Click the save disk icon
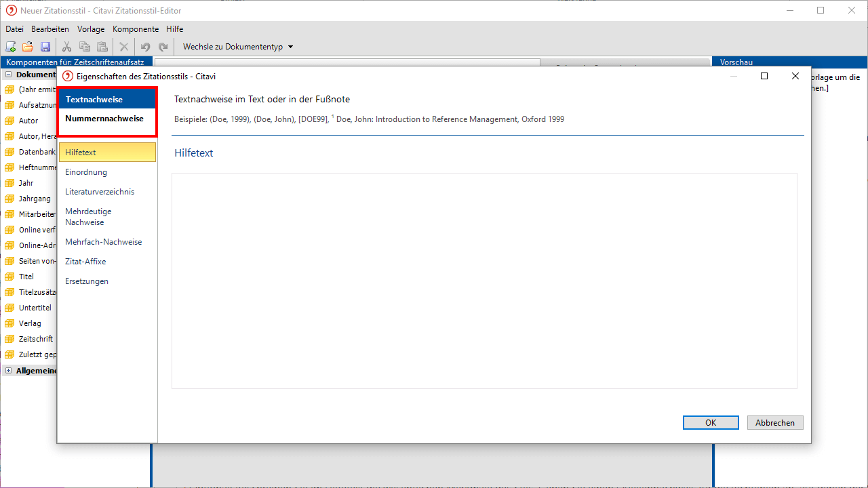Viewport: 868px width, 488px height. 45,47
